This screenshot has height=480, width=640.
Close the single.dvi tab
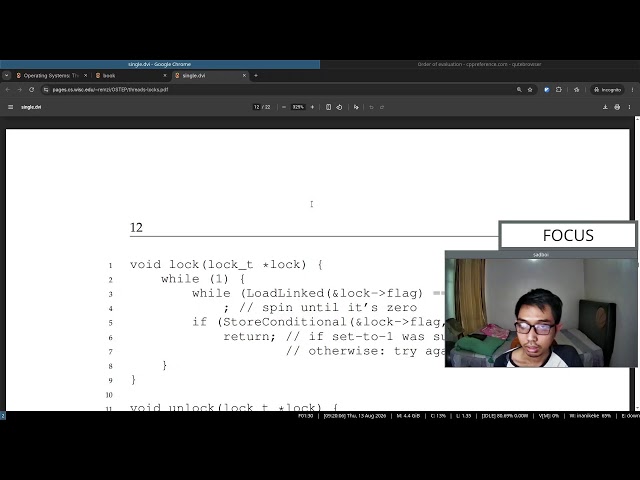pyautogui.click(x=244, y=76)
